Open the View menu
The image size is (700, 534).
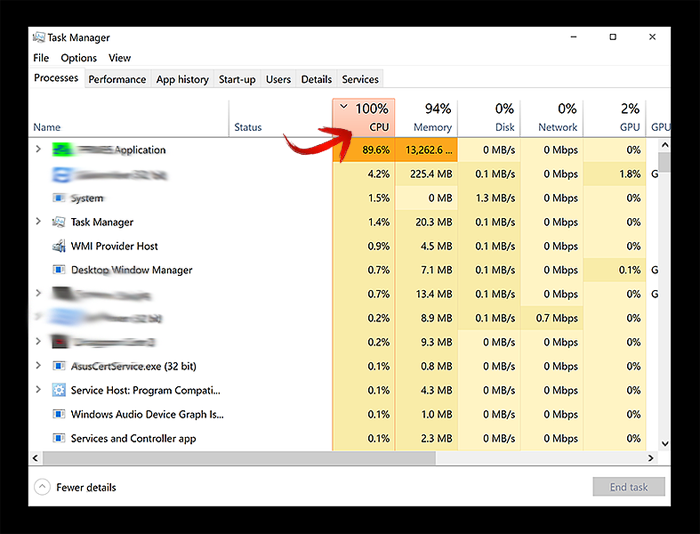(x=120, y=58)
